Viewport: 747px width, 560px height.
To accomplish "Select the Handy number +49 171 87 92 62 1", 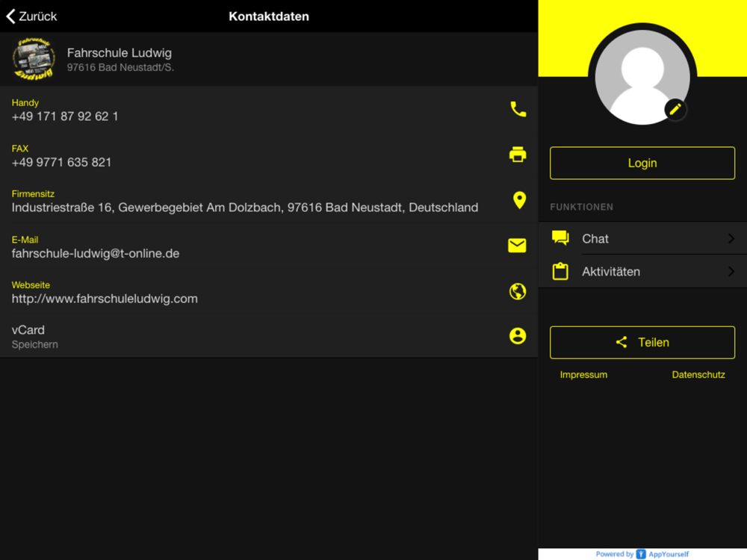I will 65,116.
